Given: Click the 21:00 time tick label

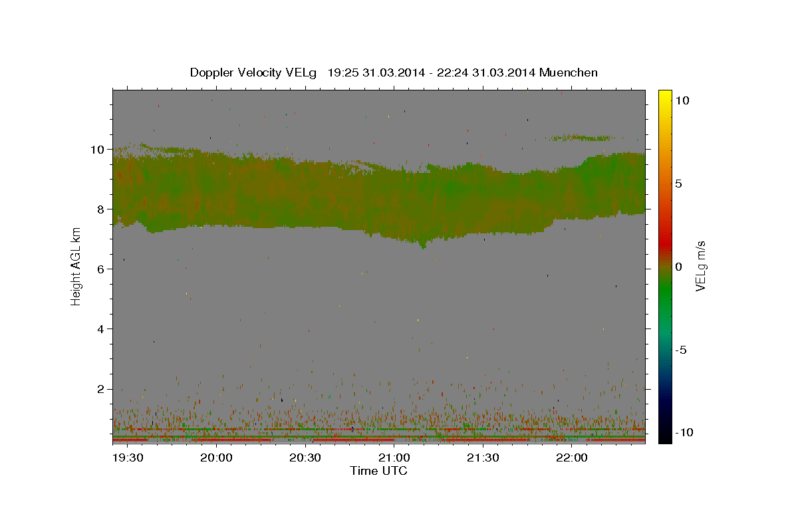Looking at the screenshot, I should (394, 458).
